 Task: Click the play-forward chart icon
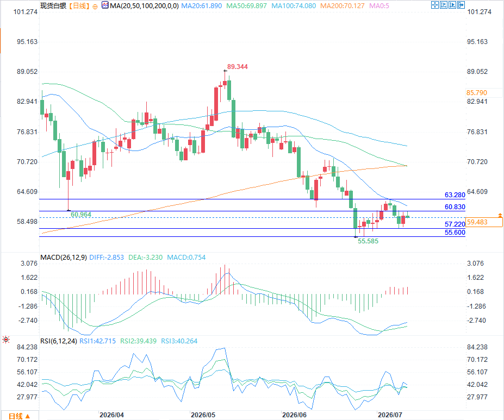pos(452,5)
